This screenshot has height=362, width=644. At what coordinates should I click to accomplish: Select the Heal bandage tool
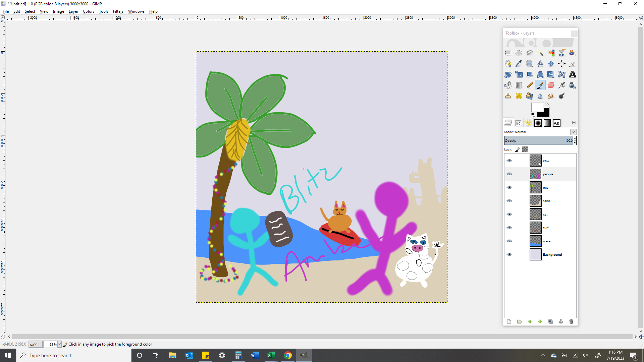519,96
